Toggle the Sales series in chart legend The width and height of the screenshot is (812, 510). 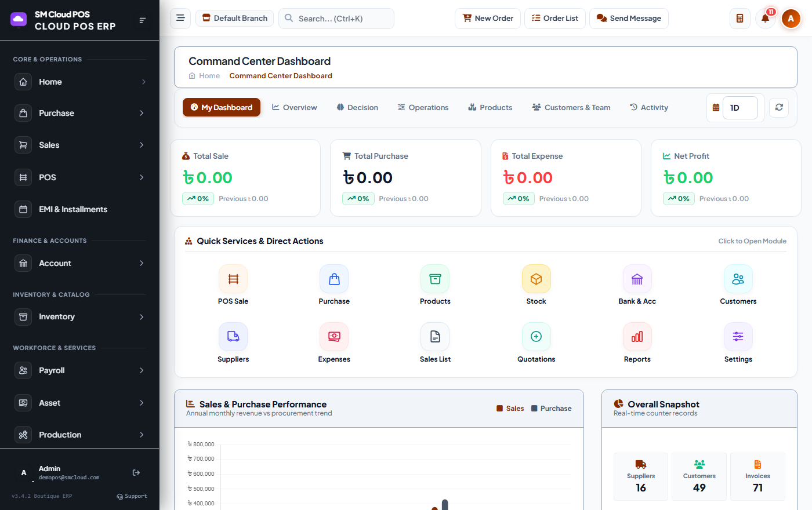(510, 409)
